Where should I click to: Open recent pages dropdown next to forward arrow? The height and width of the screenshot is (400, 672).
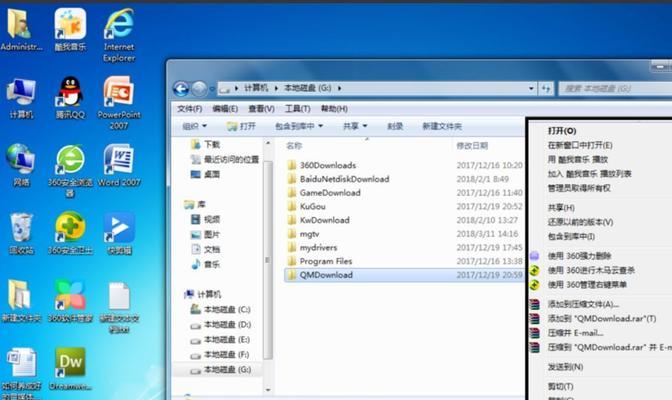point(212,89)
